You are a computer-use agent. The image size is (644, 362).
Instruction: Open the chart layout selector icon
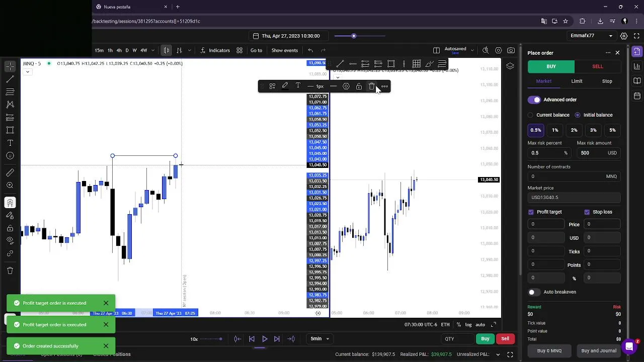(x=436, y=50)
